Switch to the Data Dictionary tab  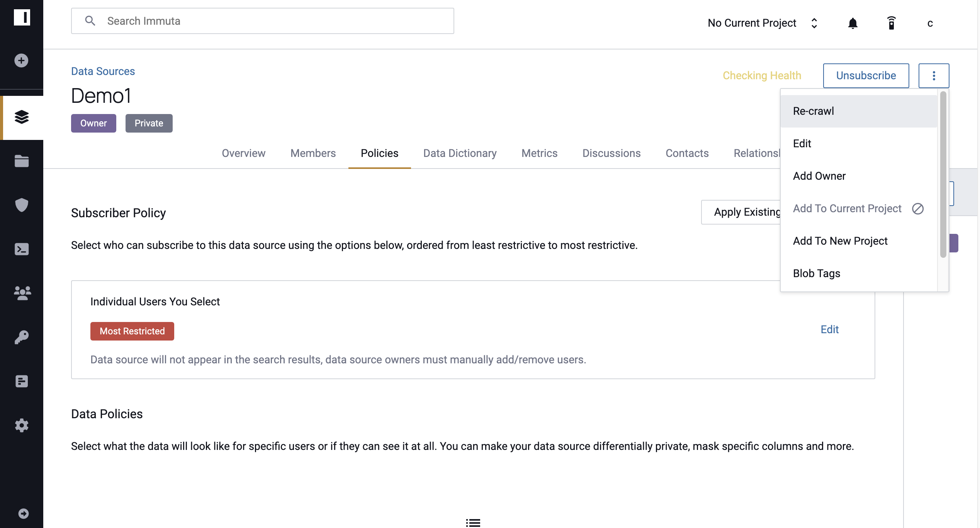(x=460, y=153)
